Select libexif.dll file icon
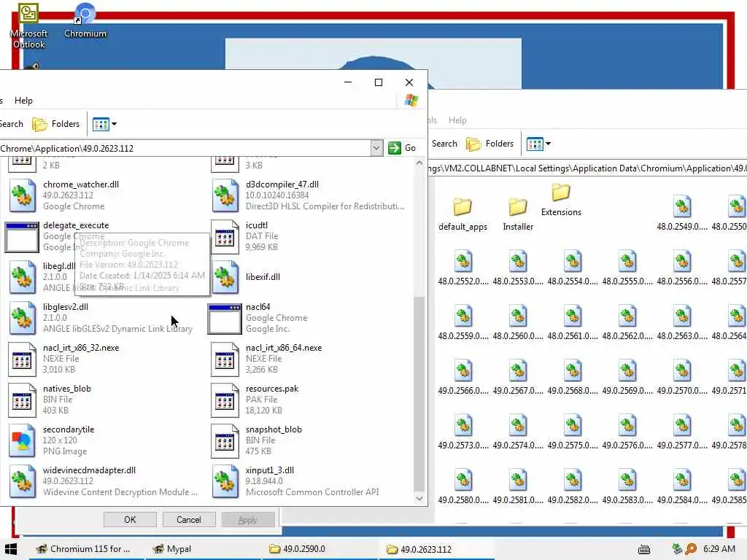Screen dimensions: 747x560 click(x=225, y=276)
